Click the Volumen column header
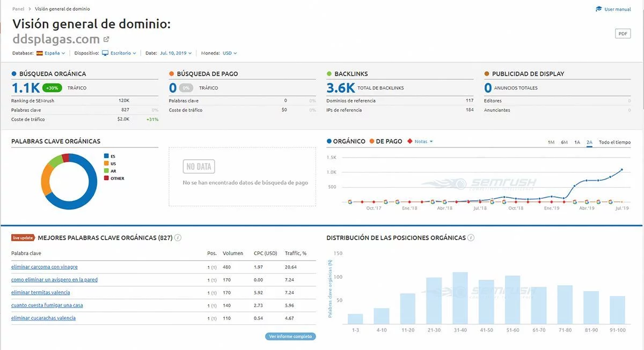 tap(233, 254)
